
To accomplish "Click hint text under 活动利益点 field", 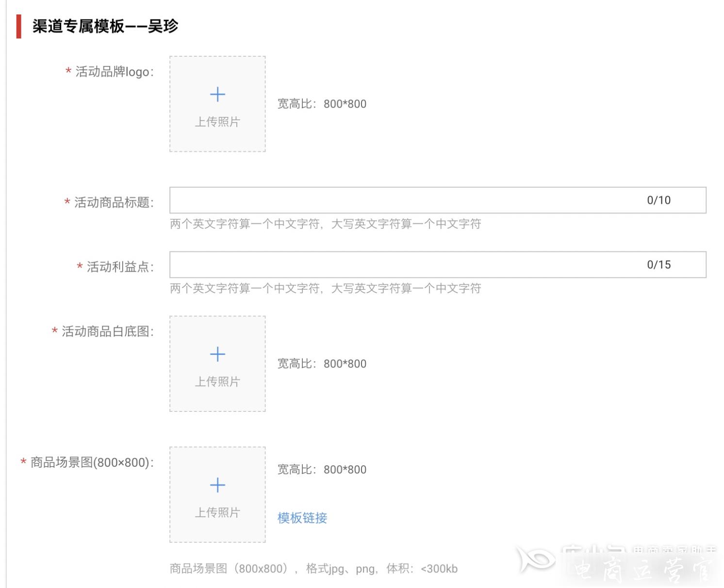I will [325, 288].
